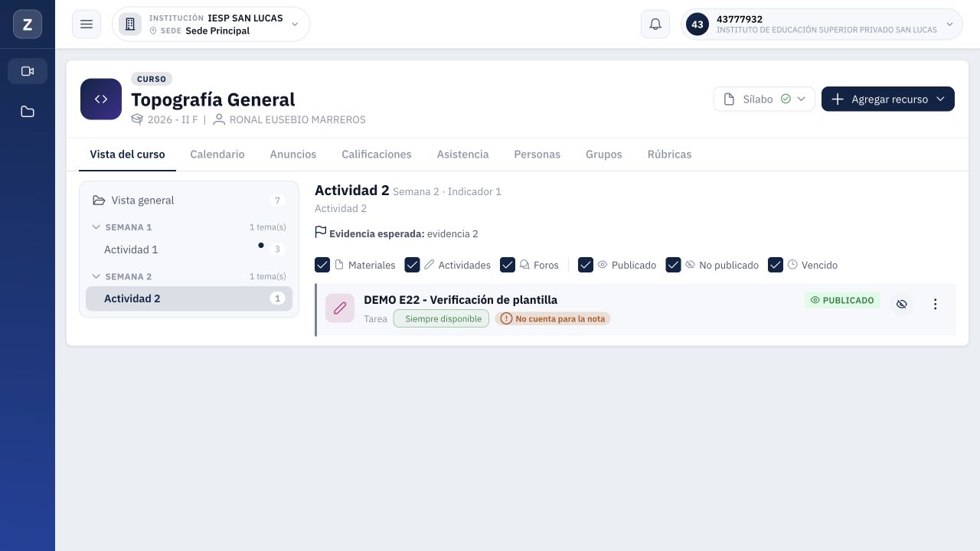
Task: Click the Evidencia esperada flag icon
Action: coord(321,232)
